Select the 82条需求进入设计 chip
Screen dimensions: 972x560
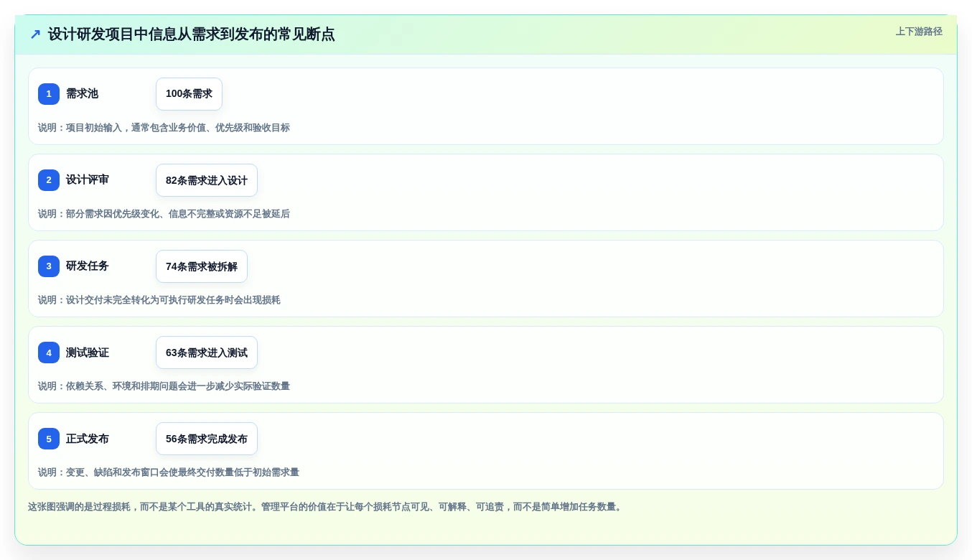coord(207,180)
